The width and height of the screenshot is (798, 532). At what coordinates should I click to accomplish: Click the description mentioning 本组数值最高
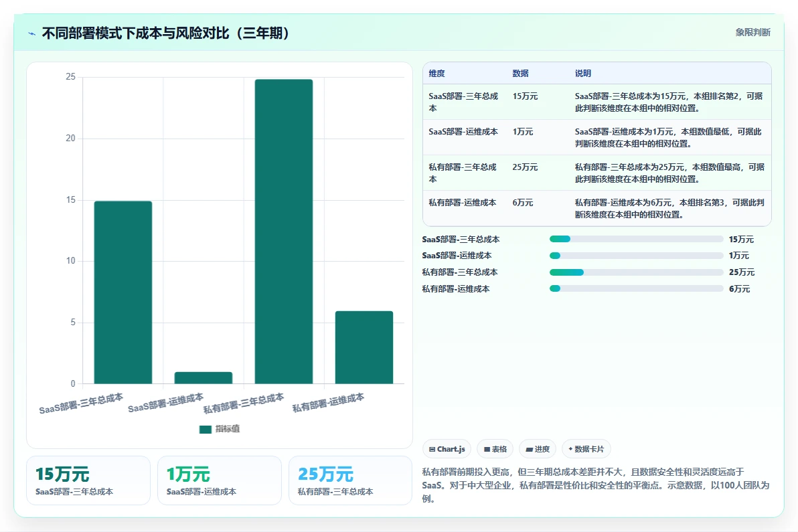tap(669, 173)
